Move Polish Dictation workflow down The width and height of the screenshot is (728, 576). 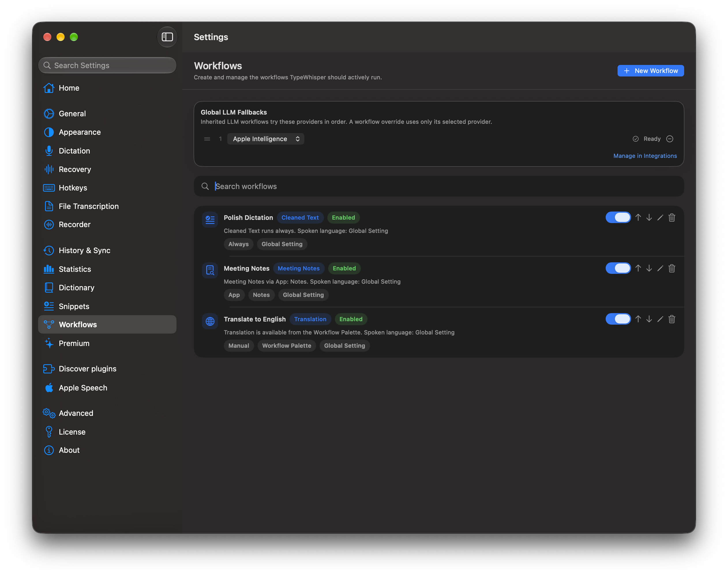(x=649, y=218)
